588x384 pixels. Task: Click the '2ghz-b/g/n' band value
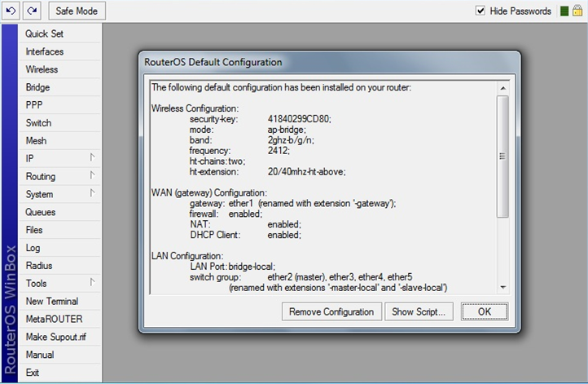[x=291, y=140]
